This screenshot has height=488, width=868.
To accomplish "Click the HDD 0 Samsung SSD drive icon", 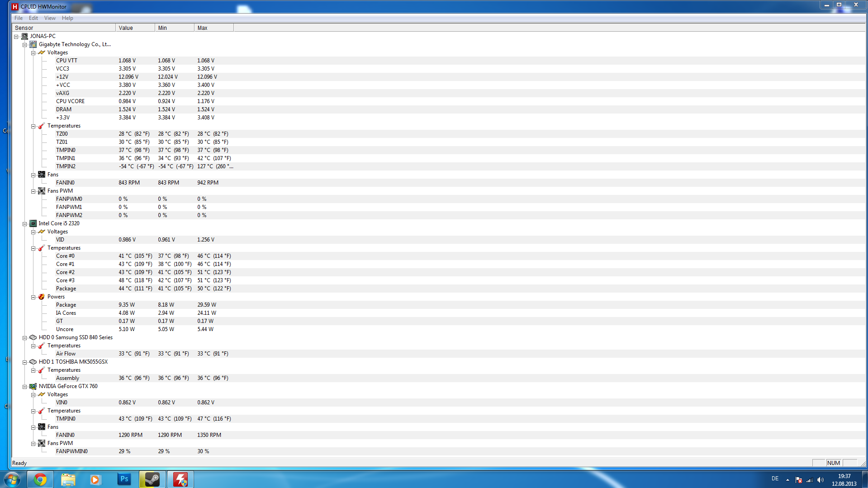I will pos(33,337).
